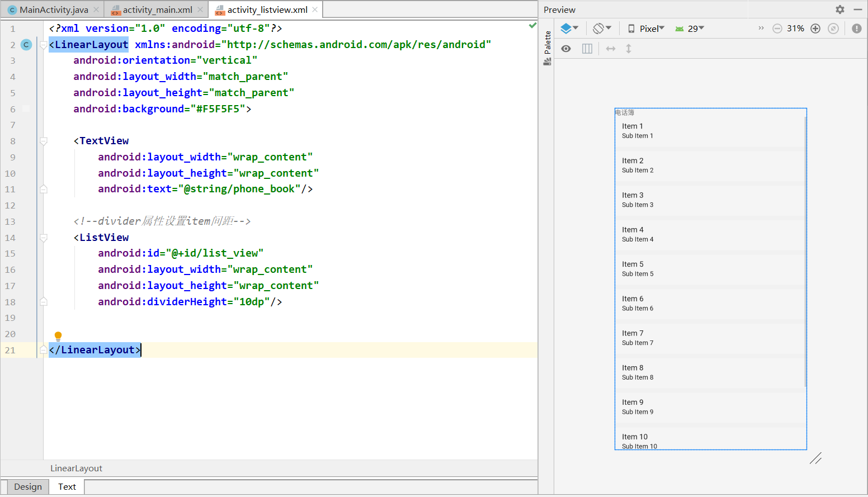
Task: Select Item 10 in the preview list
Action: (x=710, y=438)
